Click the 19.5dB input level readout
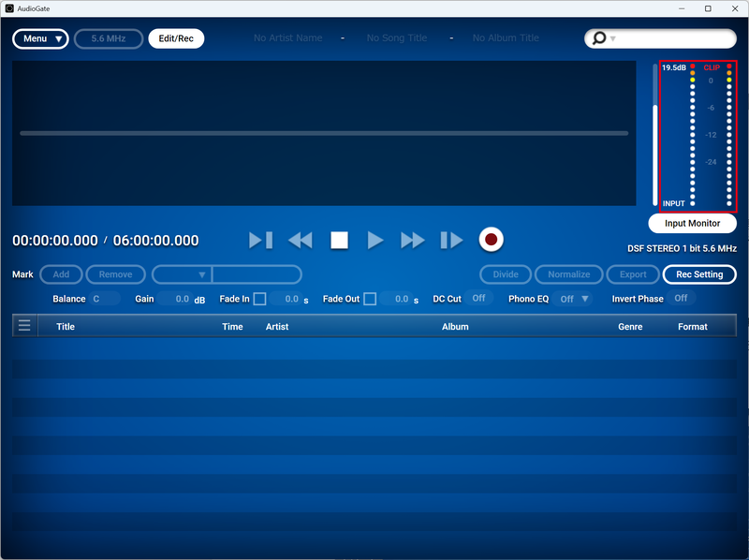The image size is (749, 560). point(673,67)
